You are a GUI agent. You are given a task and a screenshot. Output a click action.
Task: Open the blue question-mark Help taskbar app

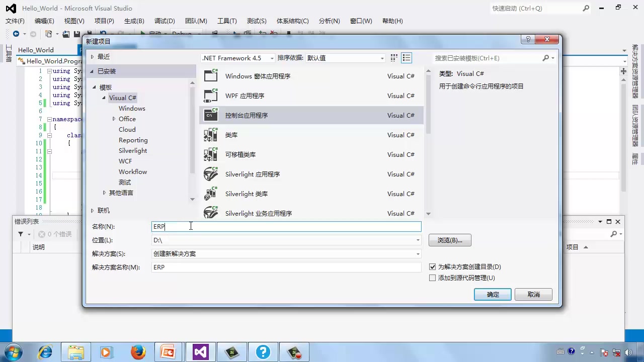click(x=263, y=352)
